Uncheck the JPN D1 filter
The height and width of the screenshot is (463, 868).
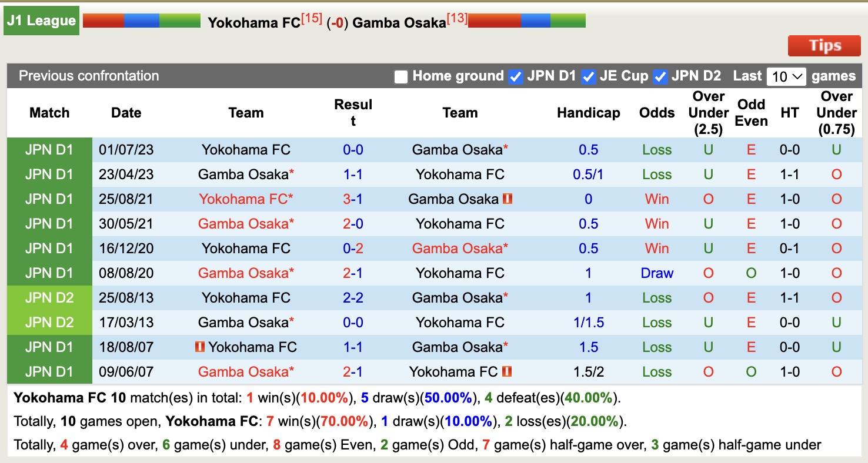click(515, 76)
